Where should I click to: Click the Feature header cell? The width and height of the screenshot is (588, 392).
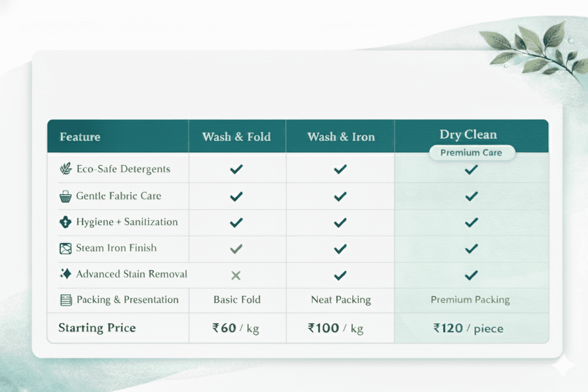pos(80,137)
